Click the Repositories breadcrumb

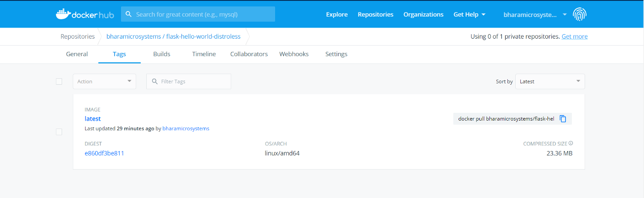point(78,36)
